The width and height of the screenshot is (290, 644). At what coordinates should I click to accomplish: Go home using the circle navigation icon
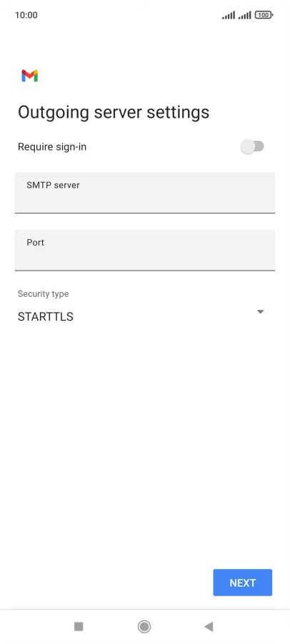(144, 626)
